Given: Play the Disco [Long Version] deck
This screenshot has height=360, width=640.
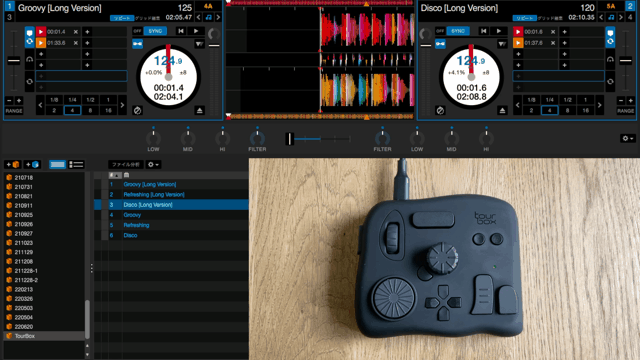Looking at the screenshot, I should (498, 31).
